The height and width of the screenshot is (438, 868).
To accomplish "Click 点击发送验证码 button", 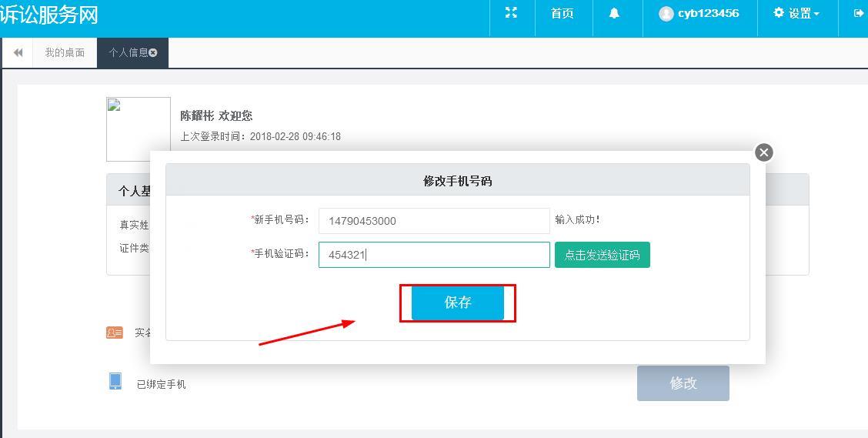I will 603,255.
